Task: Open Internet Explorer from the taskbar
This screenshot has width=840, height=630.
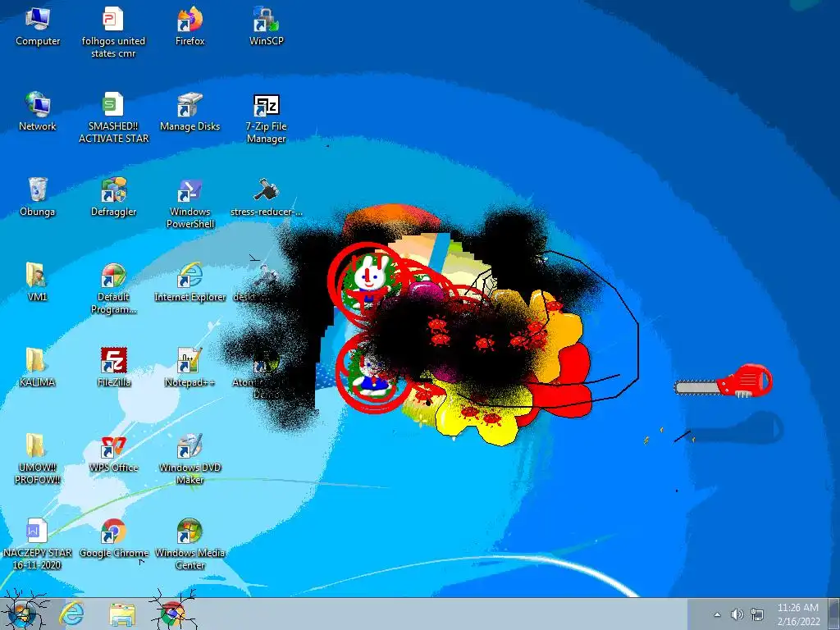Action: 72,614
